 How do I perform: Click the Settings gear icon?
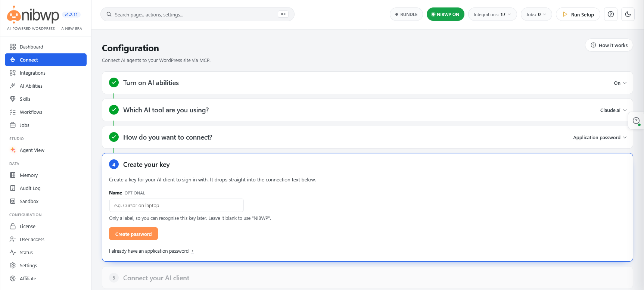click(x=13, y=265)
